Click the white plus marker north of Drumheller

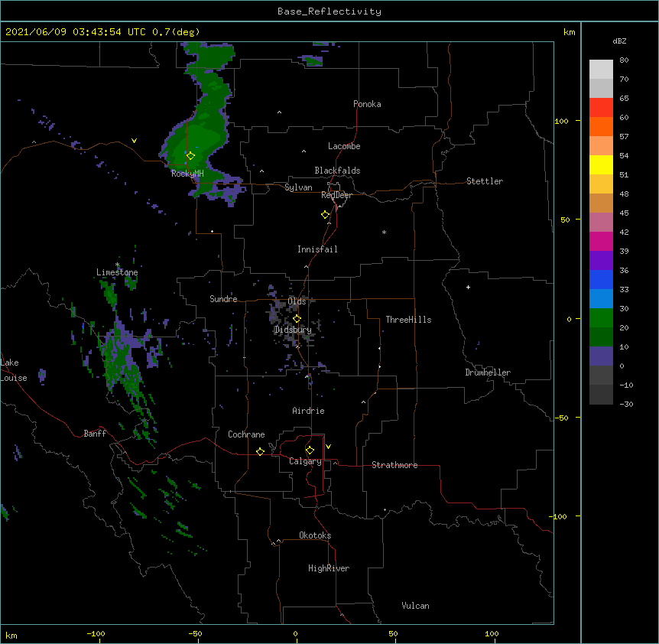468,287
